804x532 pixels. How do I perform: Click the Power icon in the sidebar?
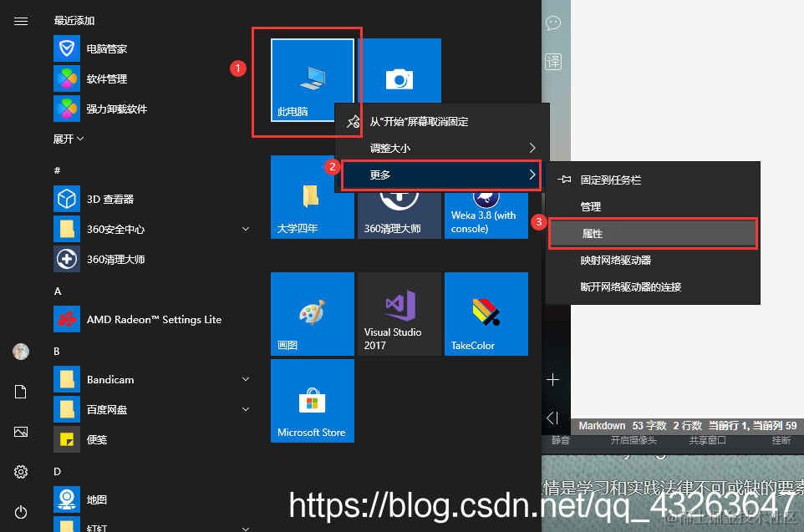pos(21,511)
